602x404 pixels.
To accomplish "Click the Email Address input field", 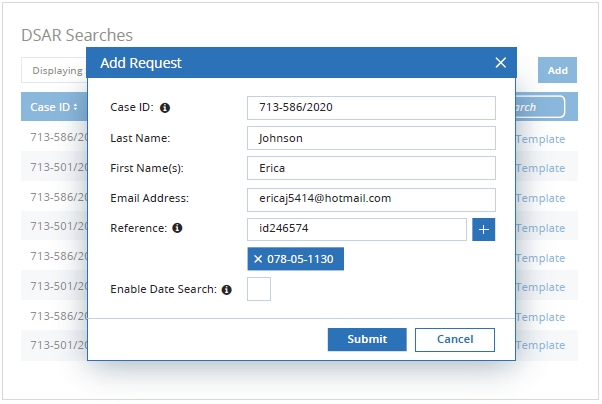I will (371, 199).
